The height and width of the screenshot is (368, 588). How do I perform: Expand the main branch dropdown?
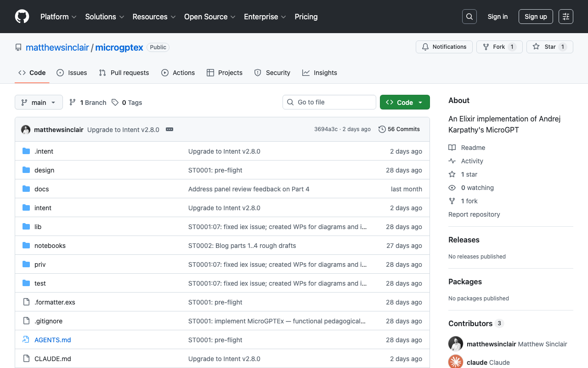point(39,103)
